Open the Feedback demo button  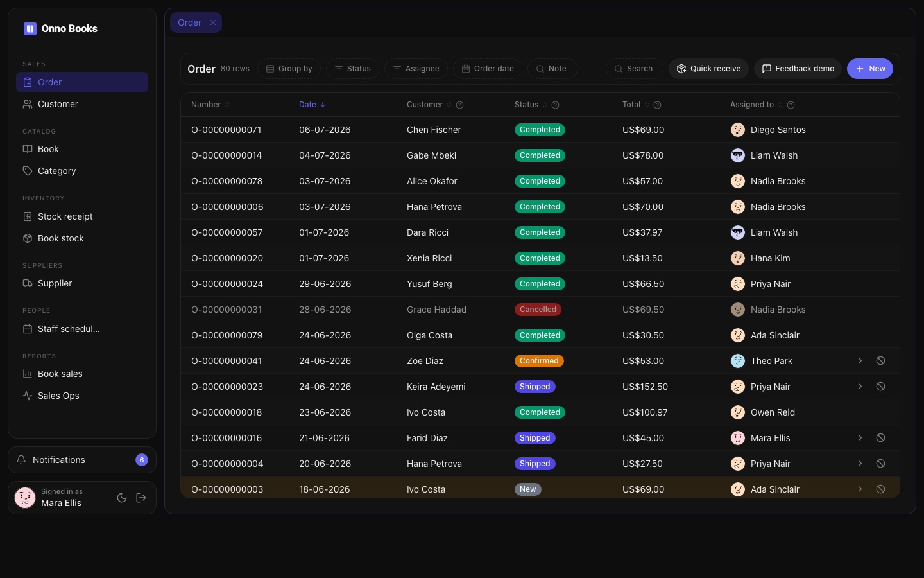point(798,69)
